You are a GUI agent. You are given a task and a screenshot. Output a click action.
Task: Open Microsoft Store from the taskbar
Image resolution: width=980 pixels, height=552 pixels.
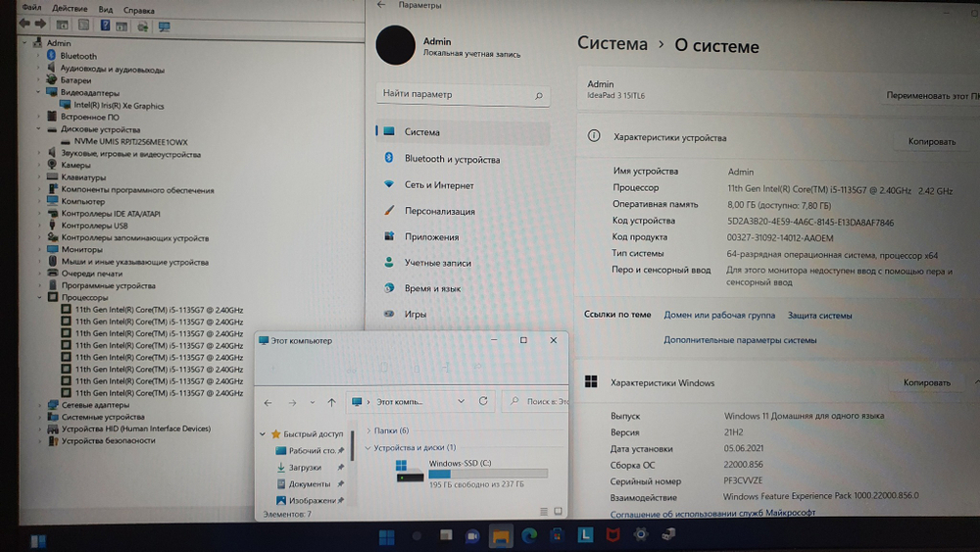(x=557, y=535)
